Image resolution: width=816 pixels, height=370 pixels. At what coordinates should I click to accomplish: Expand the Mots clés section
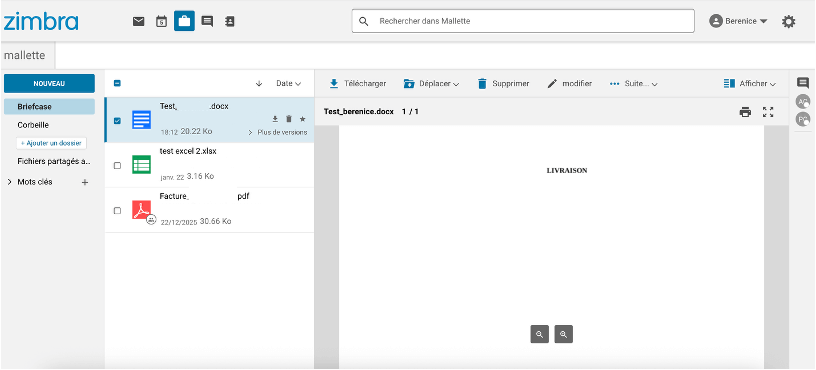pyautogui.click(x=9, y=182)
